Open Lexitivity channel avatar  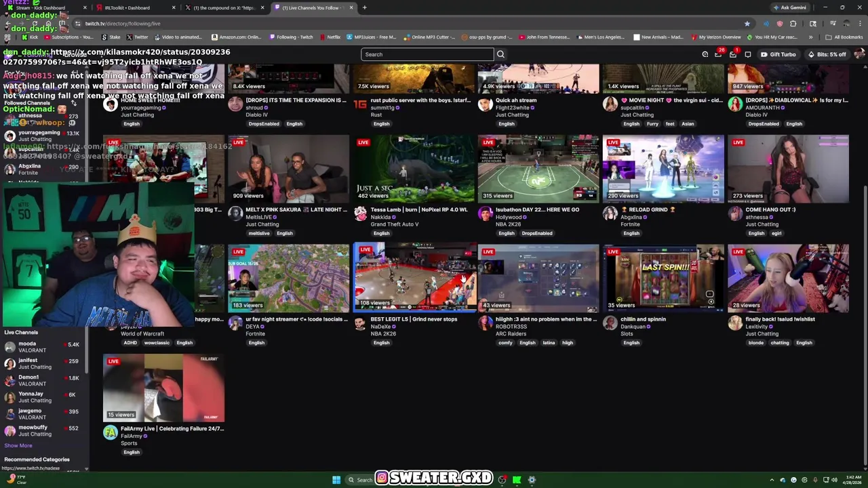click(x=735, y=323)
